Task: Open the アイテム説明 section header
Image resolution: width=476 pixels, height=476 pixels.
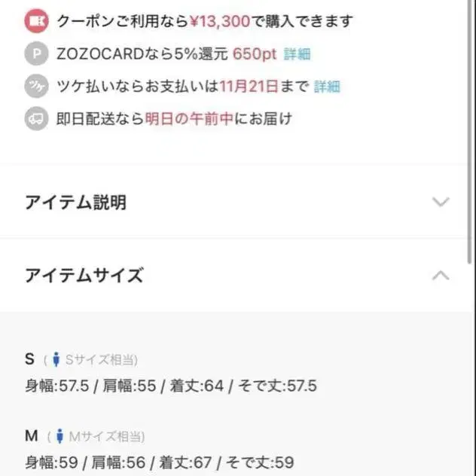Action: (75, 202)
